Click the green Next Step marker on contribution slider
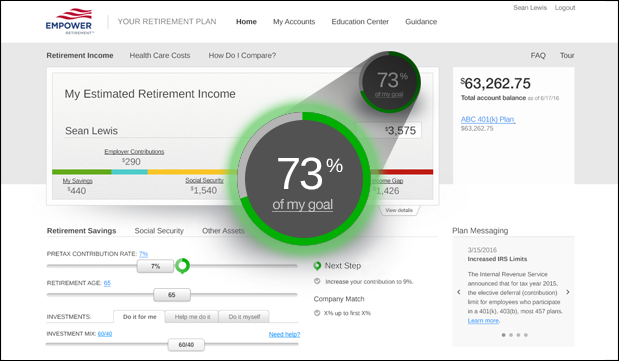 [x=182, y=266]
